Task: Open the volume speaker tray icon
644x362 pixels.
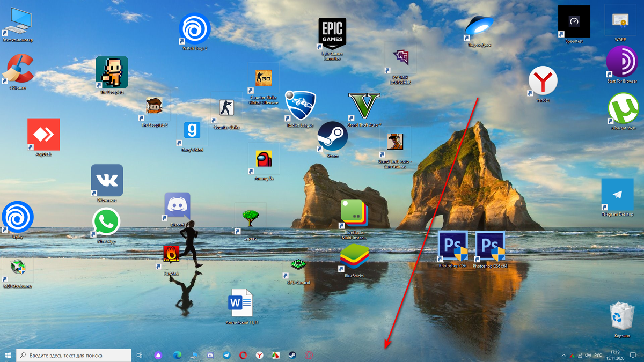Action: (588, 355)
